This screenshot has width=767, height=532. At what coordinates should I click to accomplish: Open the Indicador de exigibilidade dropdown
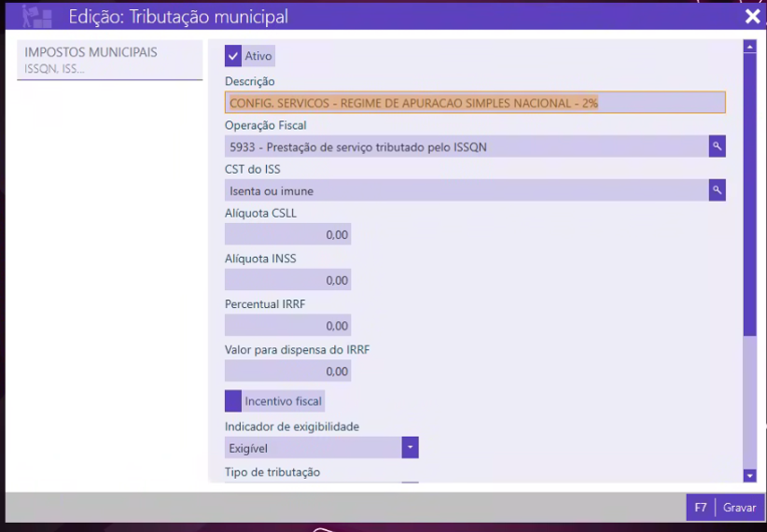click(x=410, y=448)
